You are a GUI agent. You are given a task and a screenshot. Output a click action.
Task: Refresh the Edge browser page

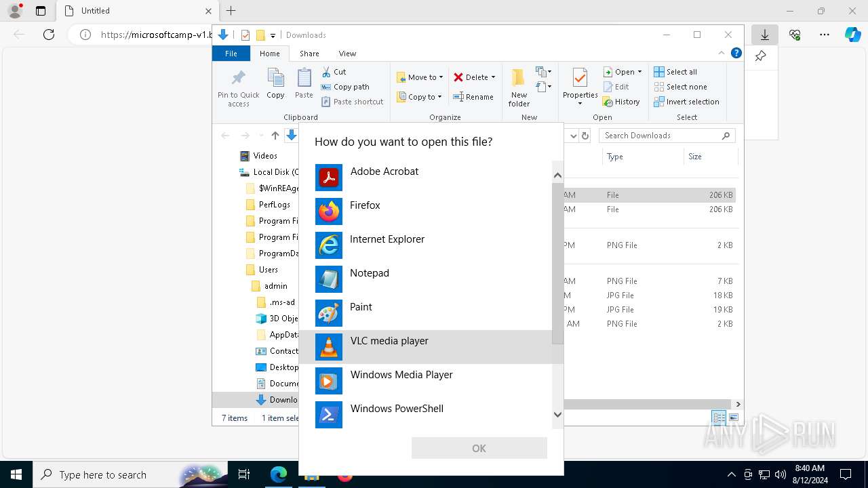pyautogui.click(x=49, y=35)
